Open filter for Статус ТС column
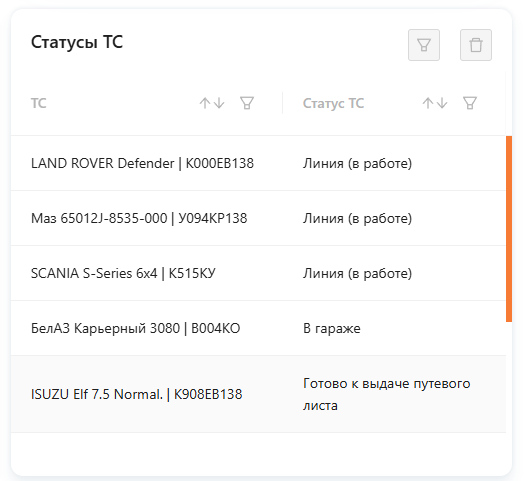 tap(470, 103)
